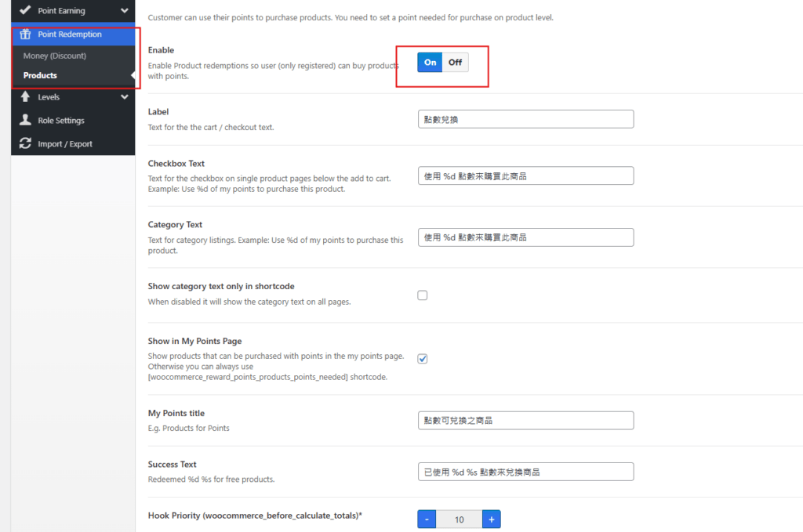Screen dimensions: 803x532
Task: Enable Show category text only in shortcode
Action: [x=423, y=295]
